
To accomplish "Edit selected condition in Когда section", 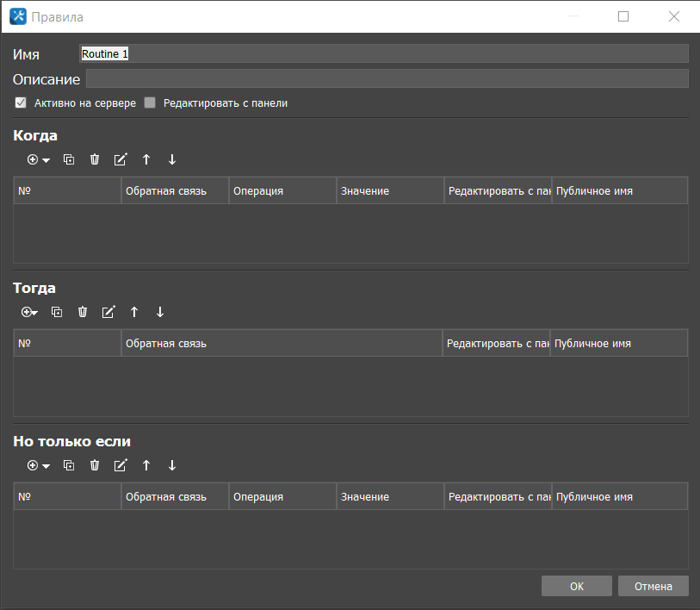I will pyautogui.click(x=121, y=159).
